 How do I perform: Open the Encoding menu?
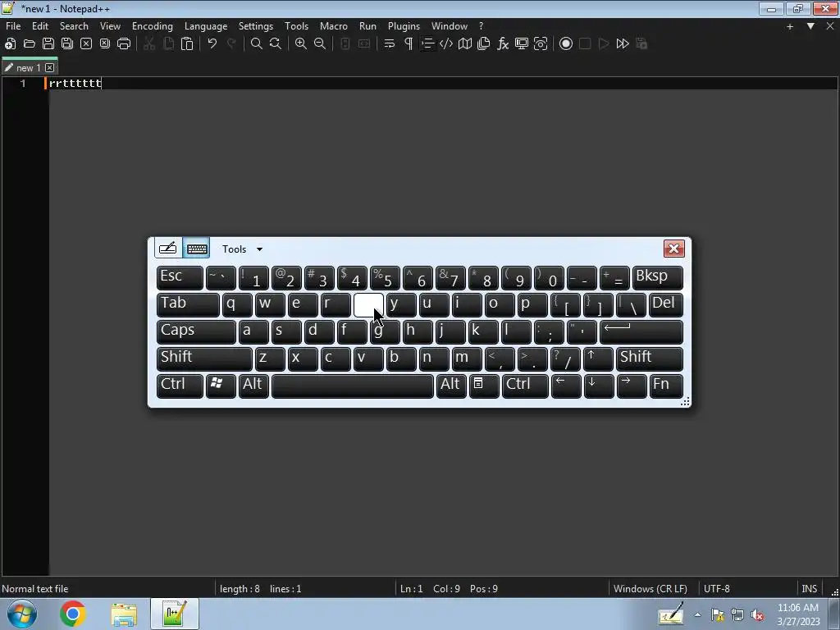pyautogui.click(x=153, y=26)
